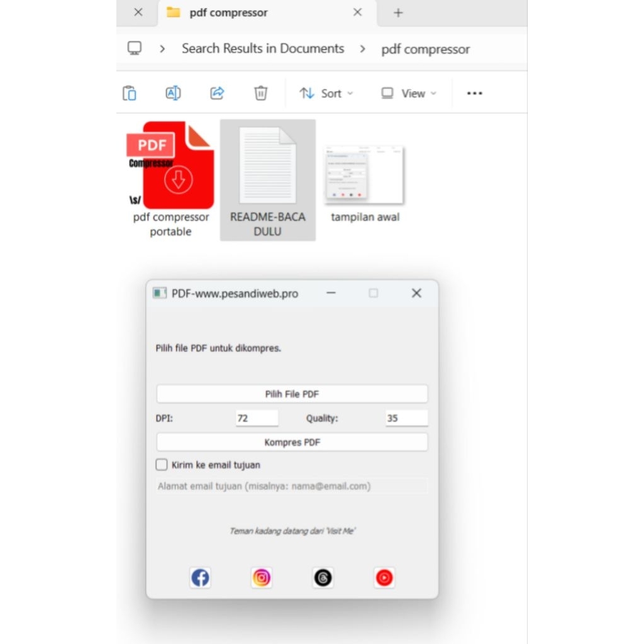
Task: Open a new Explorer tab with plus
Action: [x=397, y=13]
